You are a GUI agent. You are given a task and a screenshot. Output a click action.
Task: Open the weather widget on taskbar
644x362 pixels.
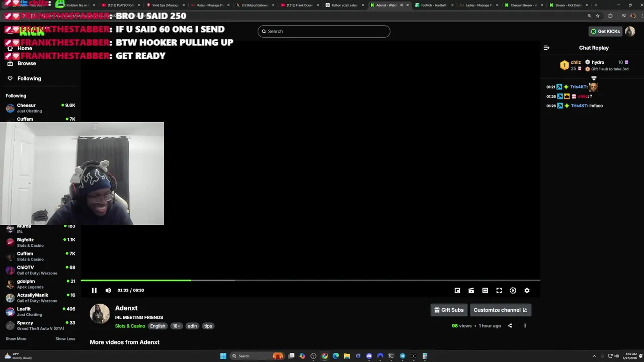(18, 356)
